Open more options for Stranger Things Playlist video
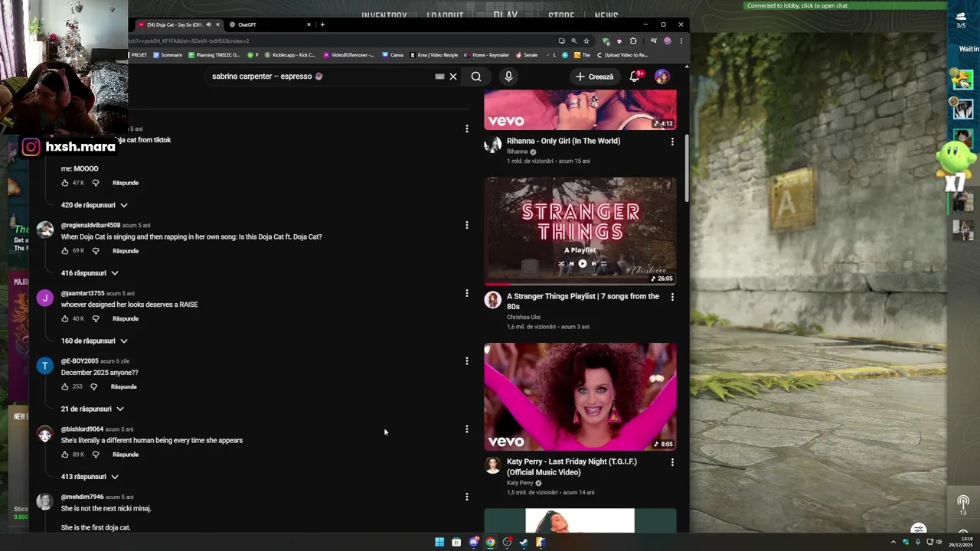 coord(672,297)
